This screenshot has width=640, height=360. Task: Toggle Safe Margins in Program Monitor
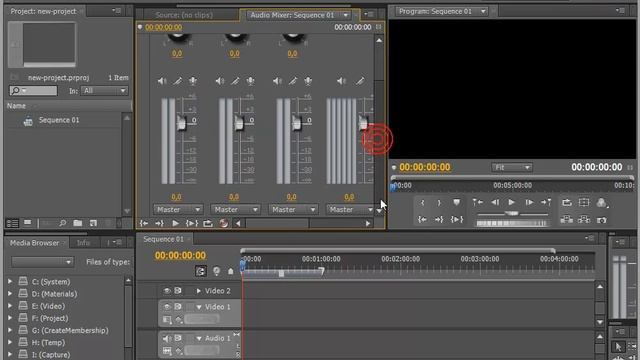click(x=584, y=202)
